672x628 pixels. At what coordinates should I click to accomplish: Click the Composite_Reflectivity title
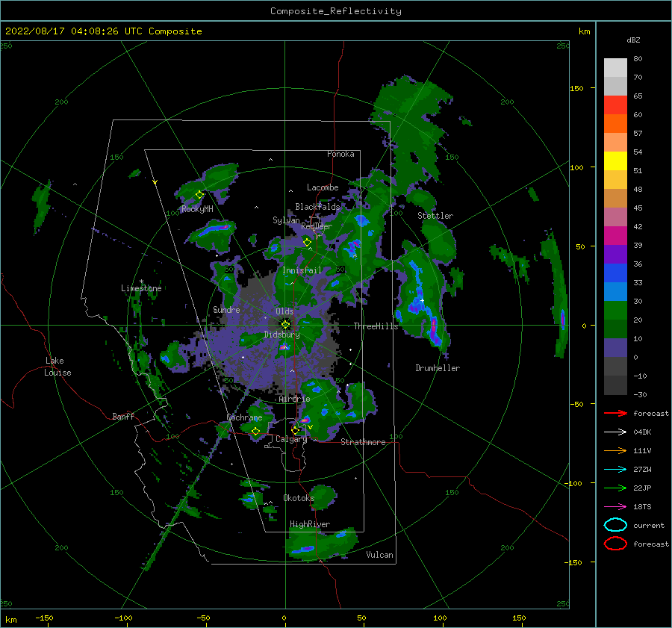[336, 11]
